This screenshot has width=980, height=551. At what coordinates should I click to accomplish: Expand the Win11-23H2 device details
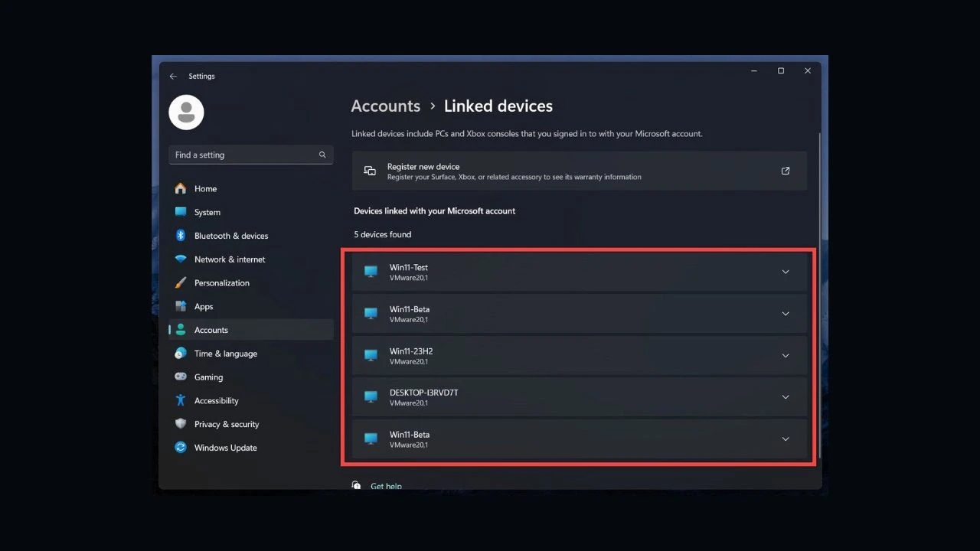[x=786, y=355]
